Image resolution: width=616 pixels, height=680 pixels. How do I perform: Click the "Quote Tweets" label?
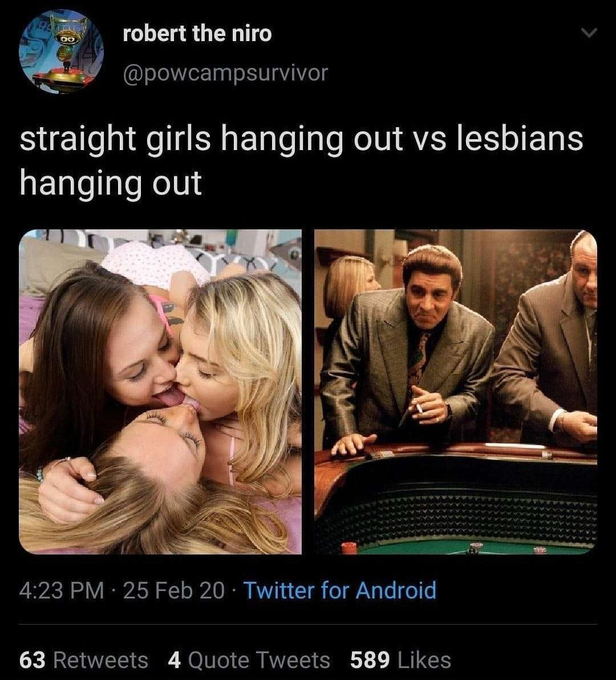tap(259, 660)
